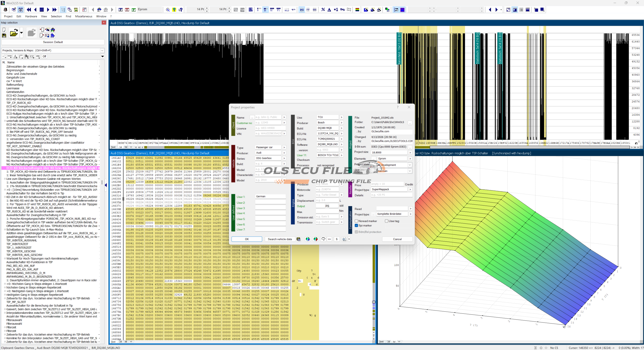This screenshot has width=644, height=350.
Task: Enable the Noread marker checkbox
Action: tap(356, 221)
